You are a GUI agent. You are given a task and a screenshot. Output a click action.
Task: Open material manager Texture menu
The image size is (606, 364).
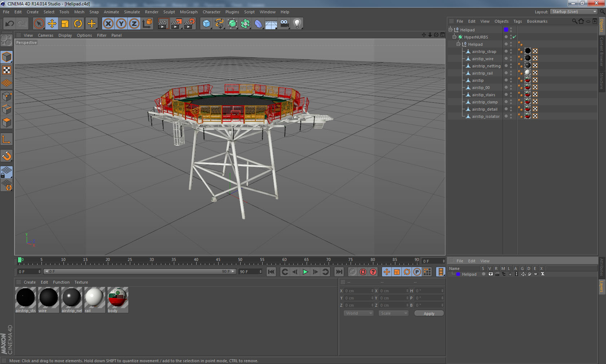tap(81, 282)
